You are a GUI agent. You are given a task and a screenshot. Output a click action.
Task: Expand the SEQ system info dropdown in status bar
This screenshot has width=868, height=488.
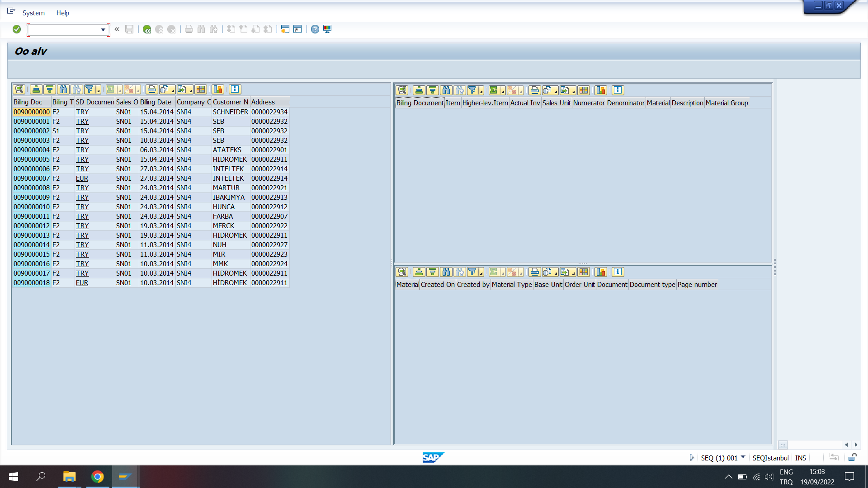click(x=743, y=457)
